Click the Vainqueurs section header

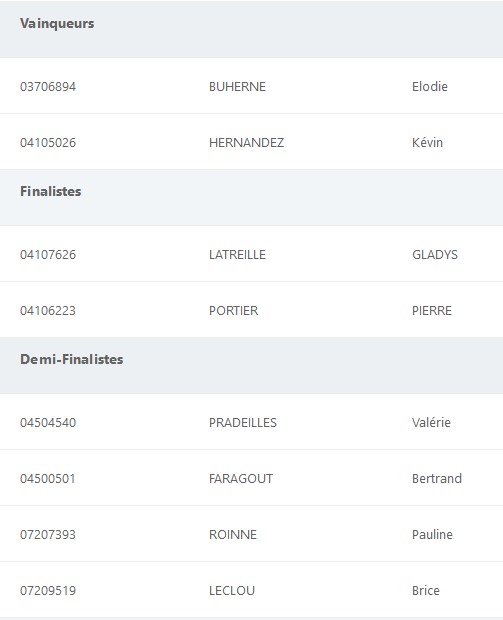click(57, 23)
